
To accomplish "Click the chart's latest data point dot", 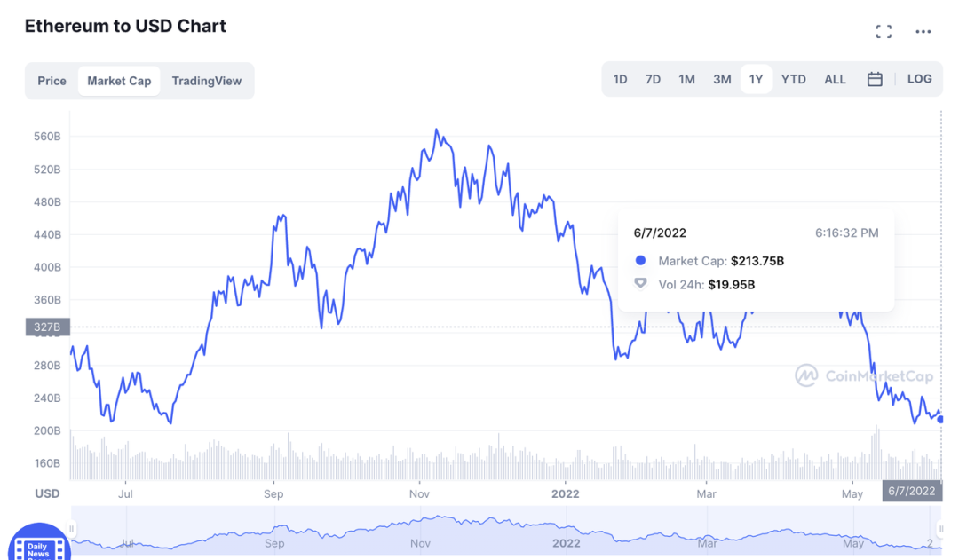I will click(940, 420).
